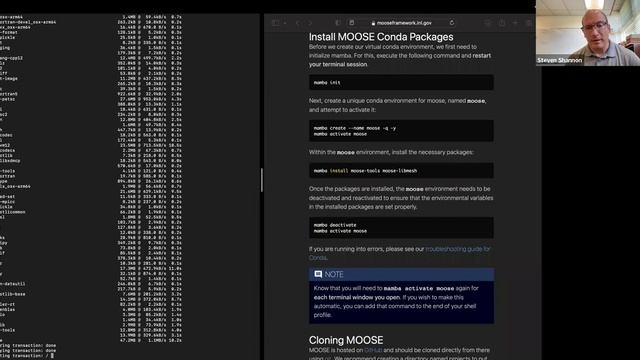This screenshot has height=360, width=640.
Task: Go back to the previous page in Safari
Action: pyautogui.click(x=298, y=23)
